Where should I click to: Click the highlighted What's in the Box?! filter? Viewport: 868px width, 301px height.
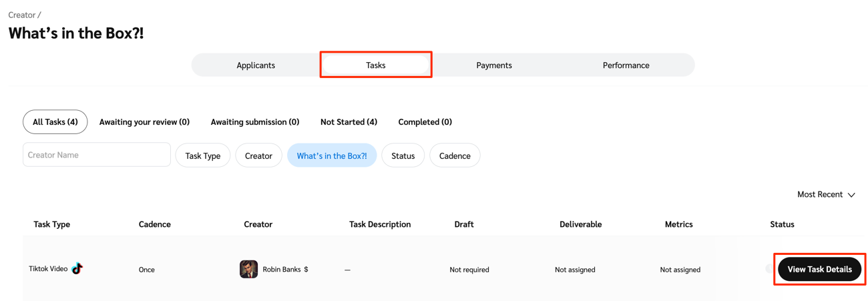(x=332, y=156)
